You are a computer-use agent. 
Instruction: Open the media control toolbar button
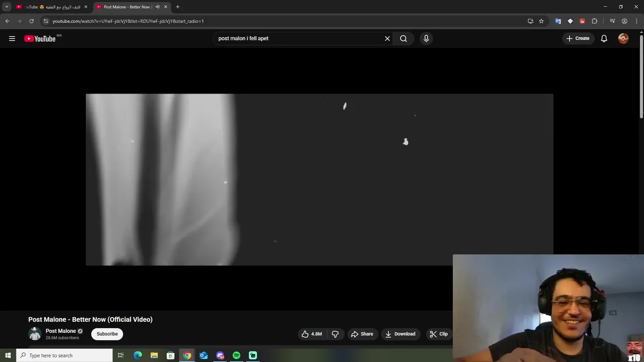(x=612, y=21)
